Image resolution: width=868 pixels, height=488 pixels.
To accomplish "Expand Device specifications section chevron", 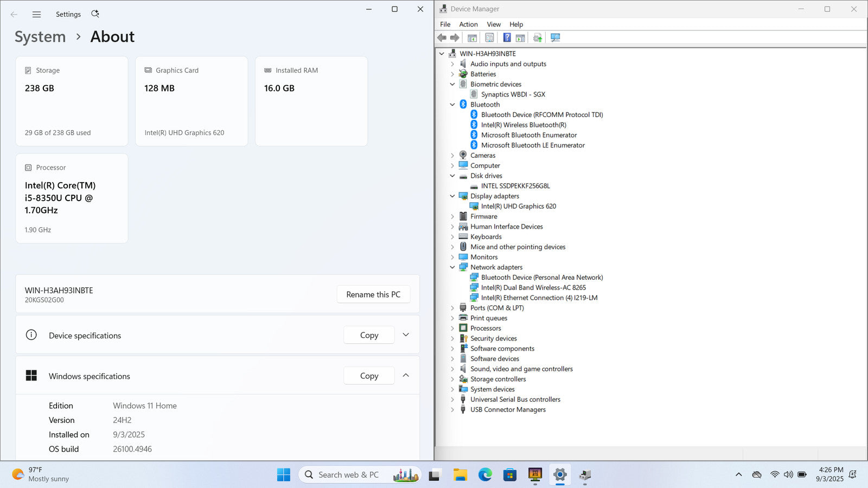I will (406, 335).
